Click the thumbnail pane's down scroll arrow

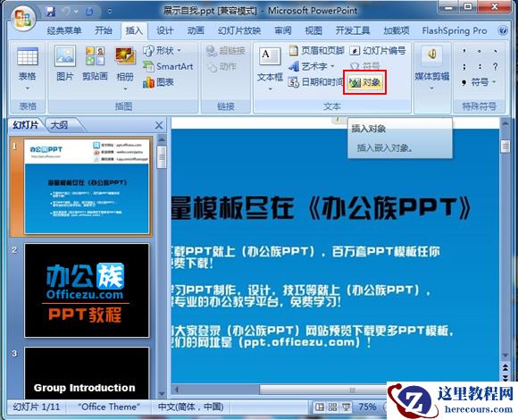(162, 393)
